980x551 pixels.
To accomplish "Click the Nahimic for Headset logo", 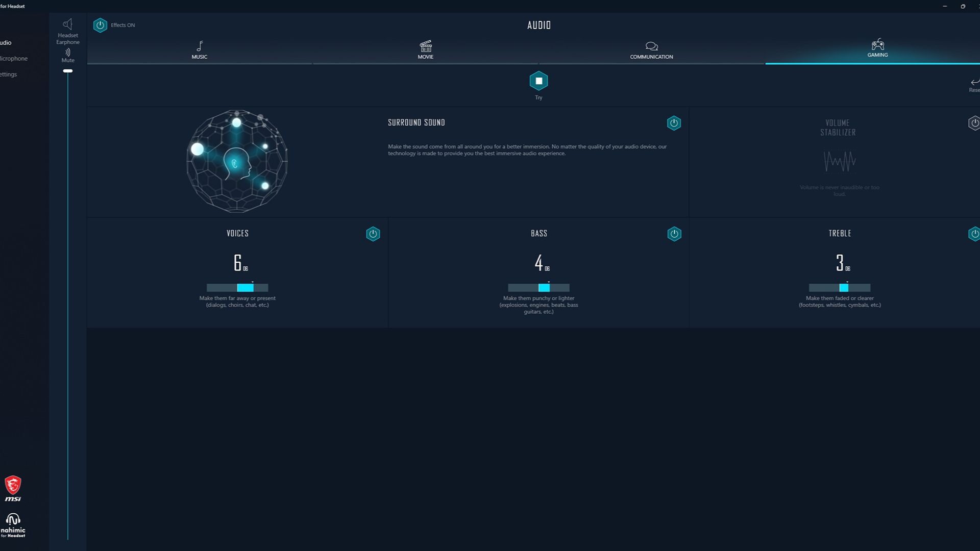I will [13, 525].
